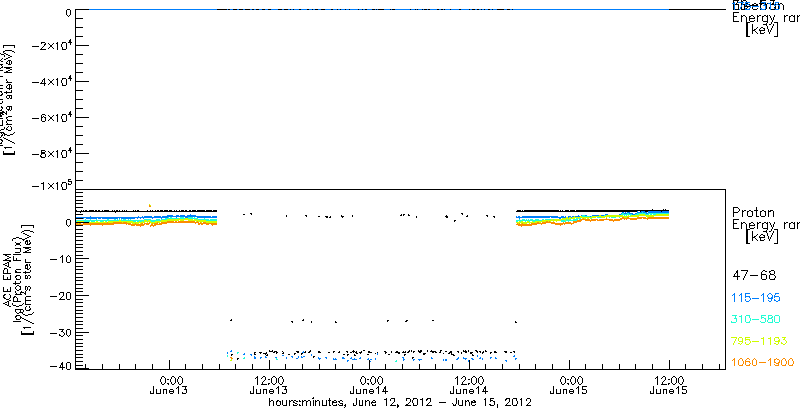Image resolution: width=800 pixels, height=410 pixels.
Task: Click the -30 tick label on proton panel
Action: coord(60,332)
